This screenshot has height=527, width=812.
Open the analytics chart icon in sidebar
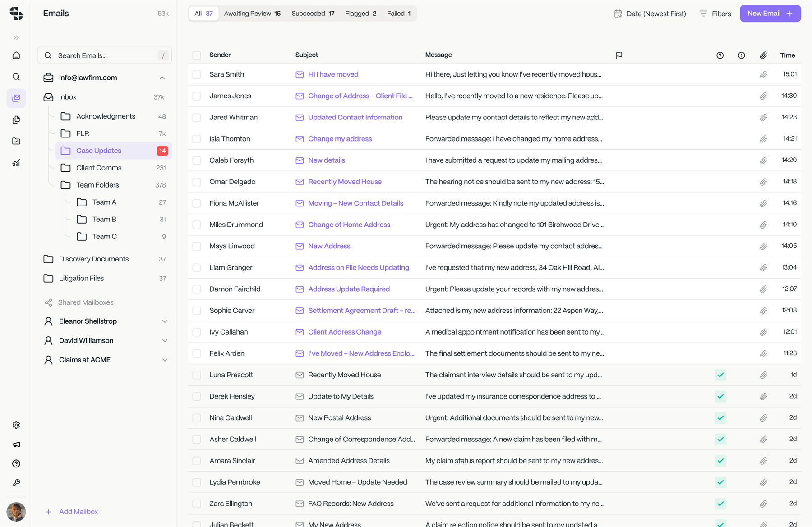pos(16,163)
